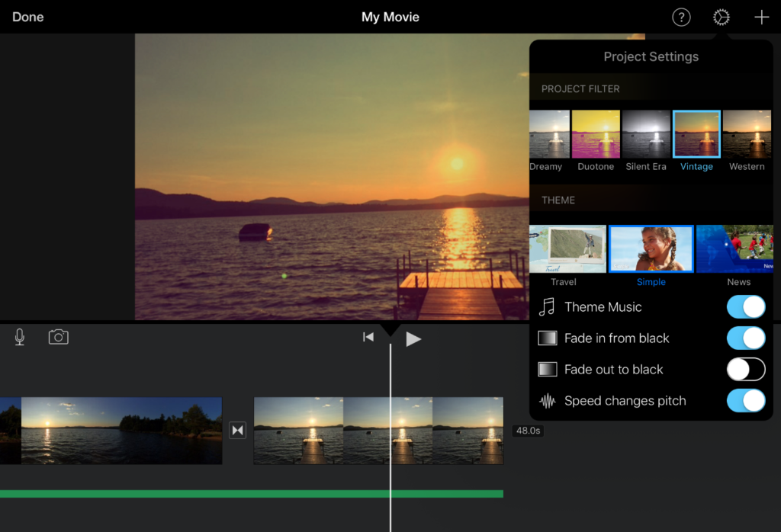
Task: Play the movie preview
Action: (x=413, y=339)
